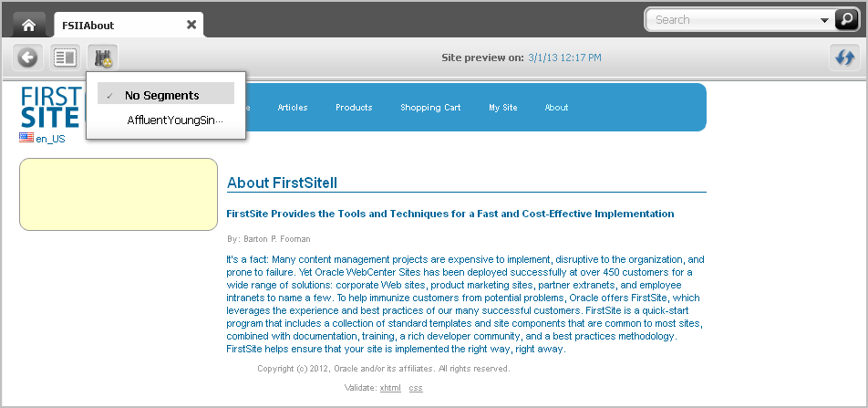Click the empty yellow recommendation box

pos(119,194)
